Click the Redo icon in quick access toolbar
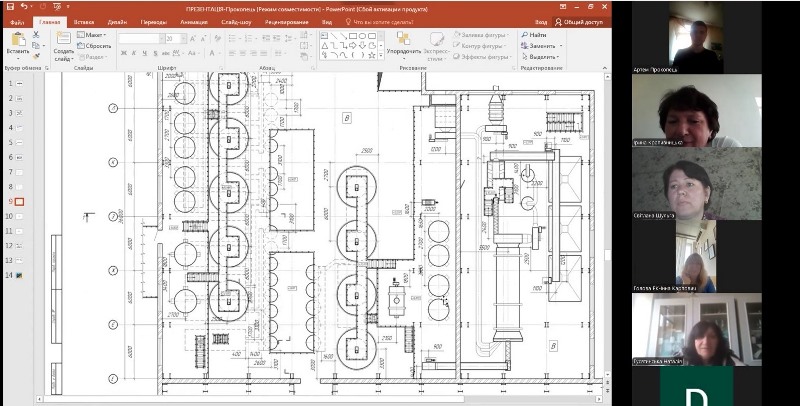The image size is (800, 406). click(x=43, y=7)
